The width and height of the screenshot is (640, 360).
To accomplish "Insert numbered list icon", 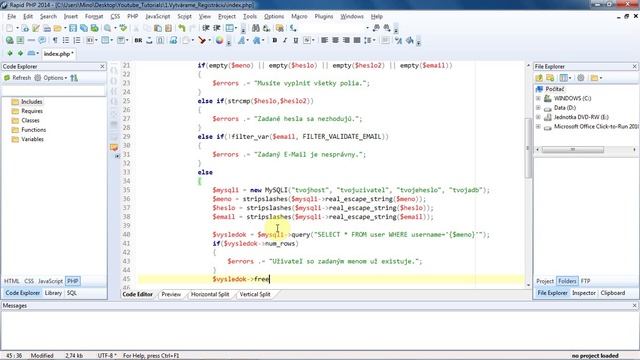I will (x=77, y=40).
